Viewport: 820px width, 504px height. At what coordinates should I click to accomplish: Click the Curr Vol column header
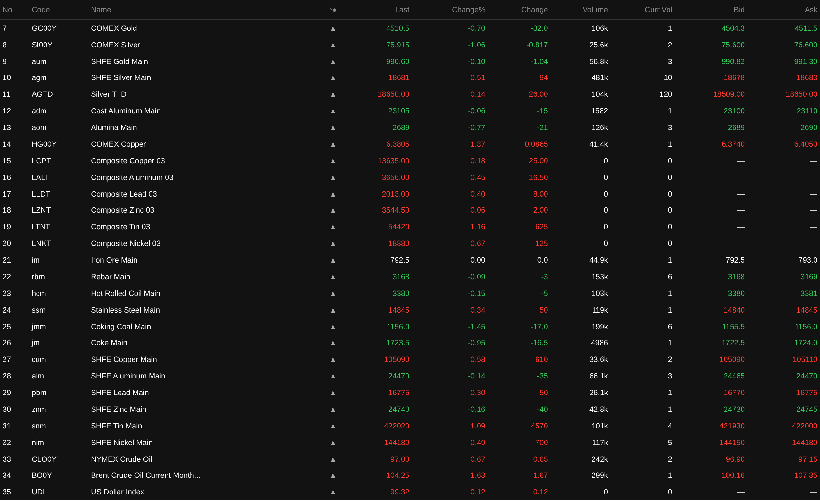click(x=658, y=10)
